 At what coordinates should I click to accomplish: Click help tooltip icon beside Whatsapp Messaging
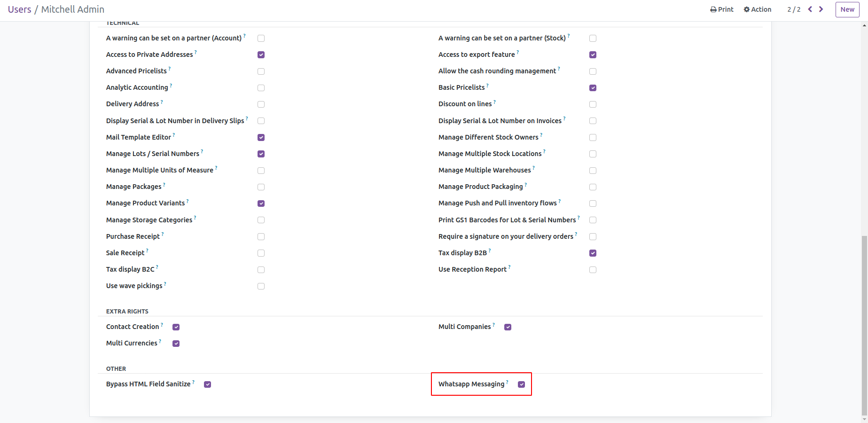507,382
